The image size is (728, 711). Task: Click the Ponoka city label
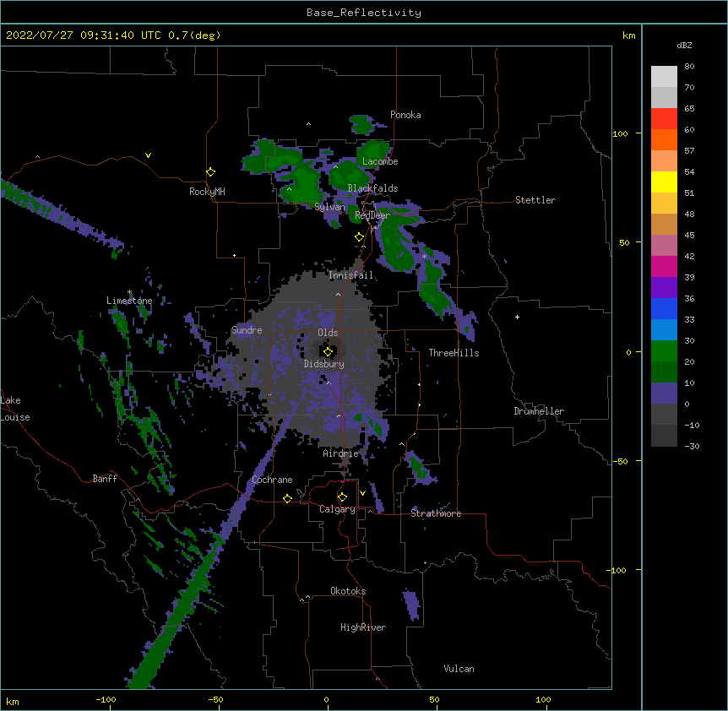coord(405,115)
